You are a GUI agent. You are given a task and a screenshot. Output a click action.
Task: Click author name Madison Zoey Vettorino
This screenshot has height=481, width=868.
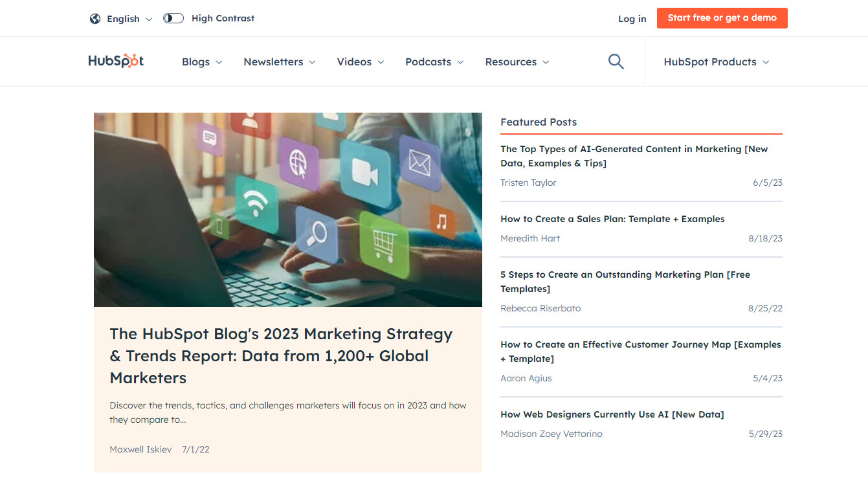point(551,434)
